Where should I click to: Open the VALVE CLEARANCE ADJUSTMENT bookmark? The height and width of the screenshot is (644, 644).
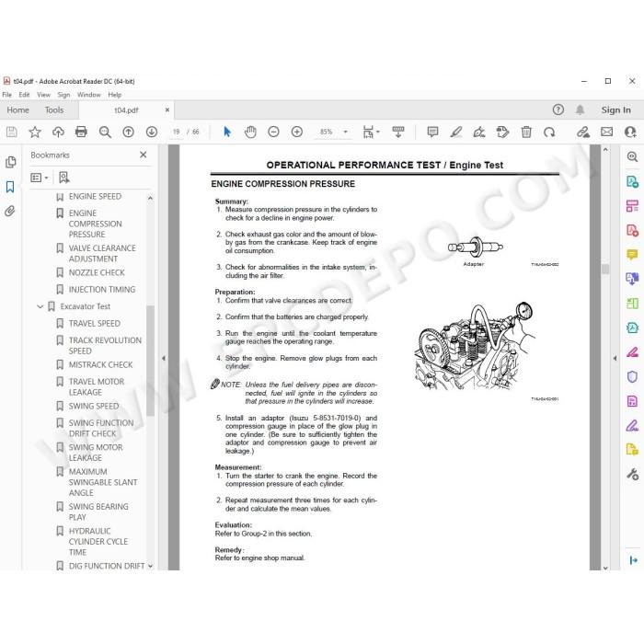coord(102,253)
